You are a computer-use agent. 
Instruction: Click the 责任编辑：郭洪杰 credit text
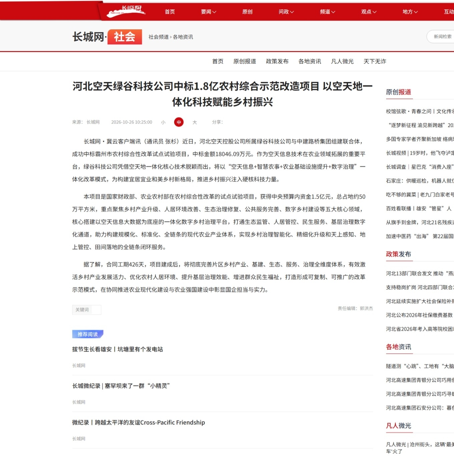click(355, 308)
